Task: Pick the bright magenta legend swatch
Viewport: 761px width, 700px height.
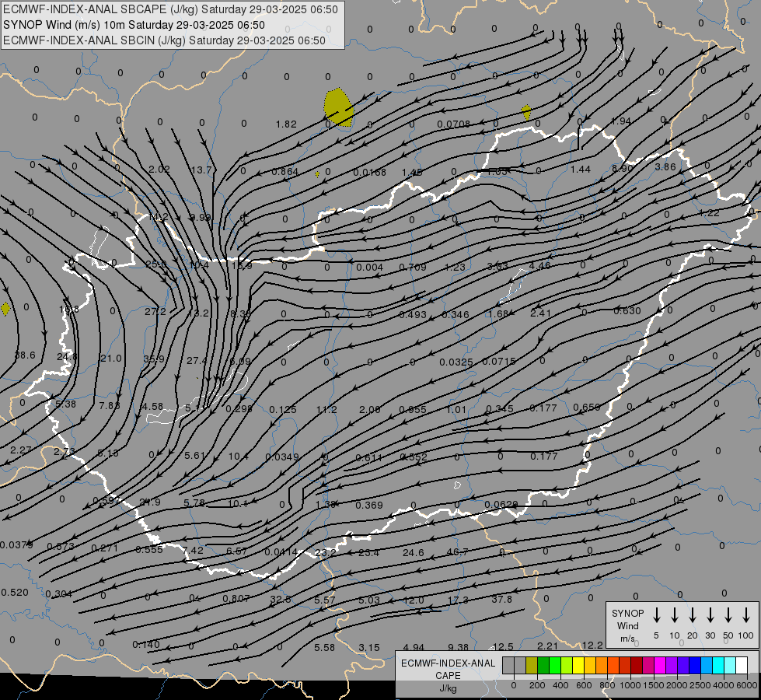Action: click(x=660, y=665)
